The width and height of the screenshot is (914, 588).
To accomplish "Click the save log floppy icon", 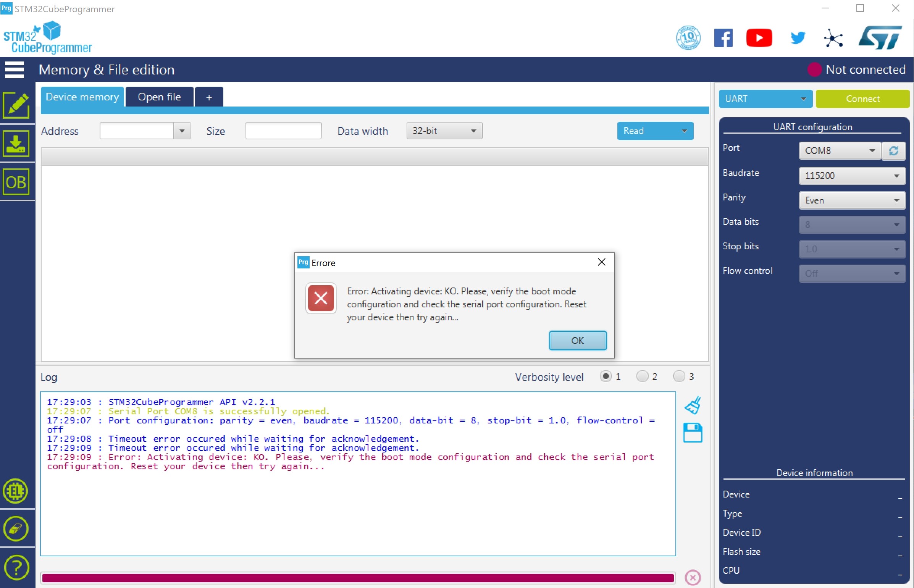I will (x=693, y=433).
